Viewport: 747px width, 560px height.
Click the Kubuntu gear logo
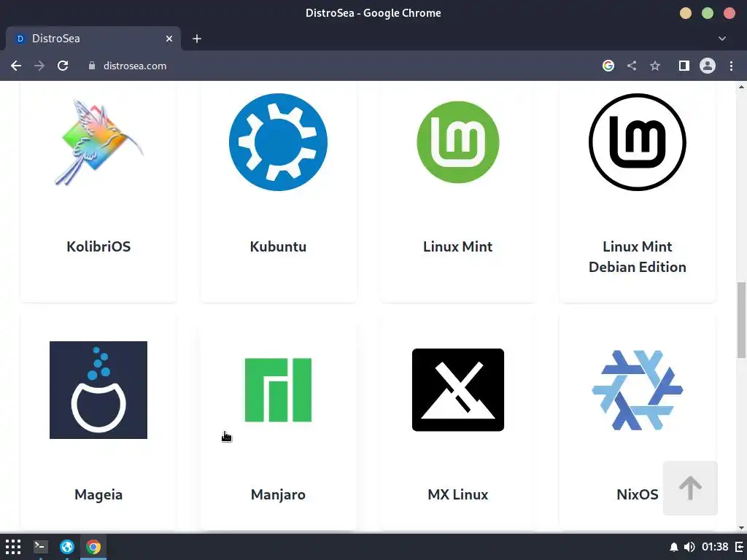click(x=278, y=142)
